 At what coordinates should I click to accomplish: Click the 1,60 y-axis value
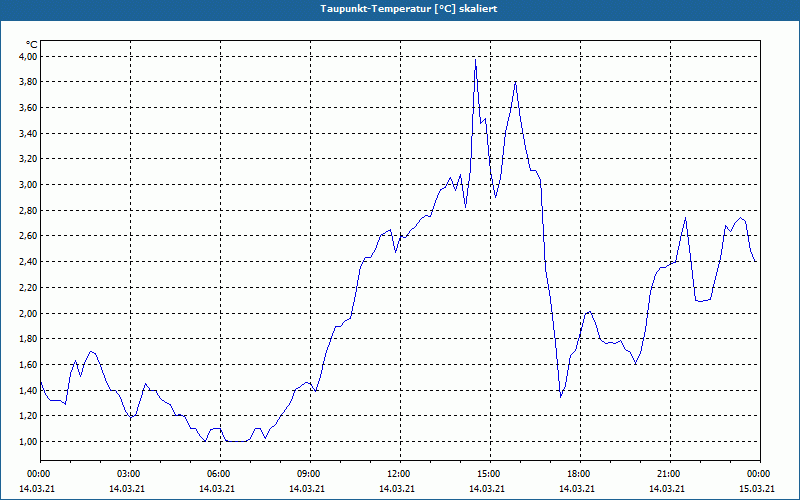[28, 364]
